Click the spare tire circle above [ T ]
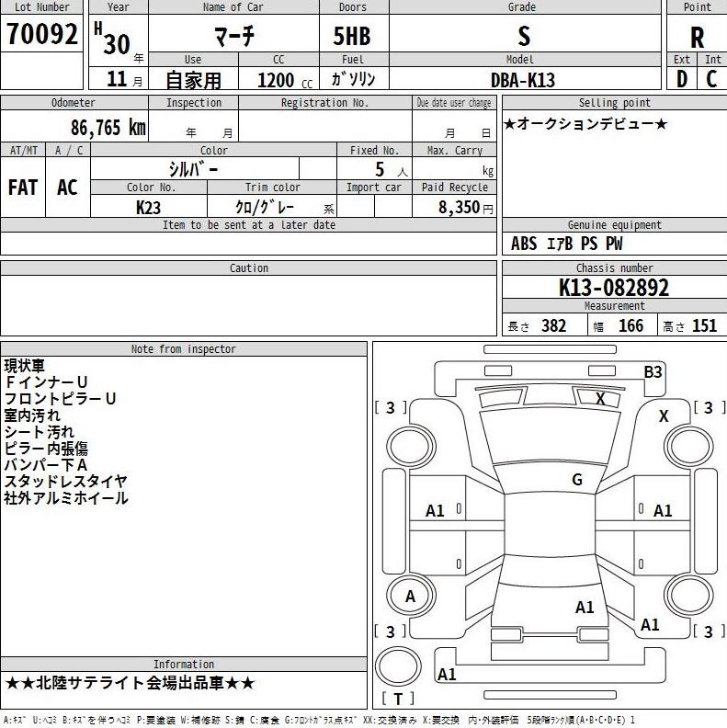Image resolution: width=727 pixels, height=728 pixels. click(398, 666)
